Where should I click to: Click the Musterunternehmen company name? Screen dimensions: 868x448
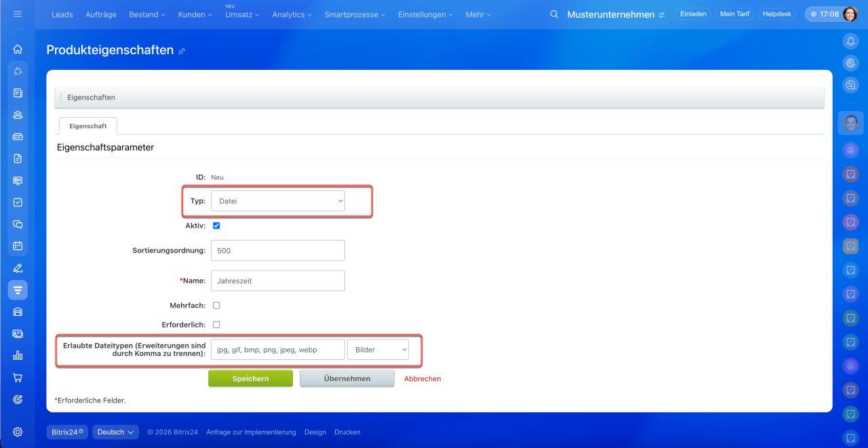[x=610, y=14]
